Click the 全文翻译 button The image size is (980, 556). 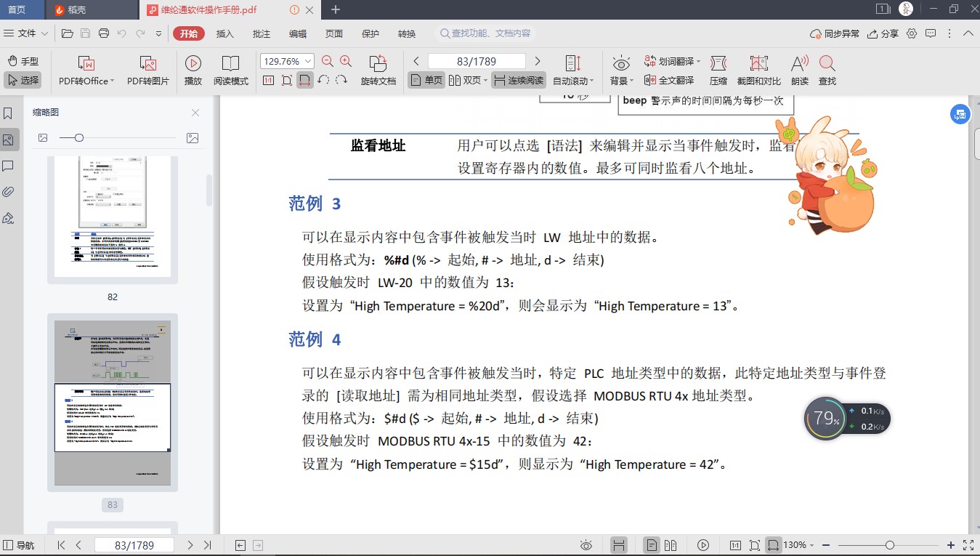669,80
